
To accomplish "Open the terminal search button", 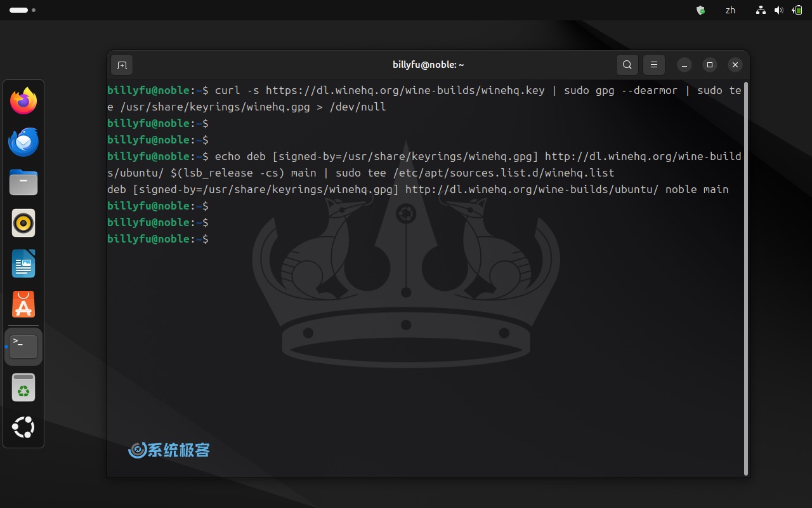I will tap(627, 65).
